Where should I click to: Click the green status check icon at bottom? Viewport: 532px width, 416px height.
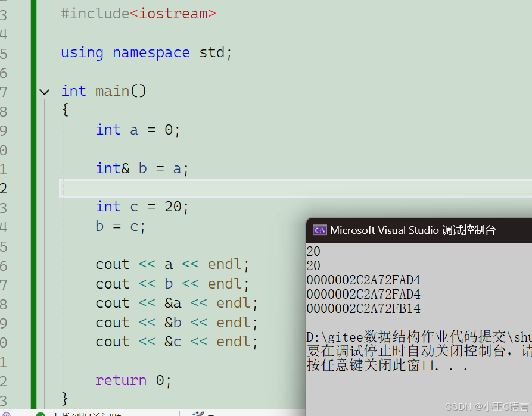coord(41,414)
